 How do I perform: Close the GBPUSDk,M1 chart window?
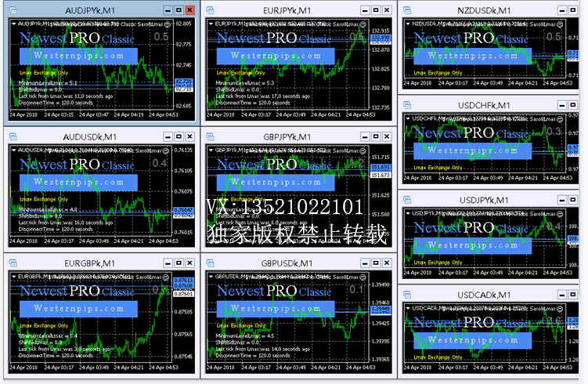pyautogui.click(x=387, y=263)
